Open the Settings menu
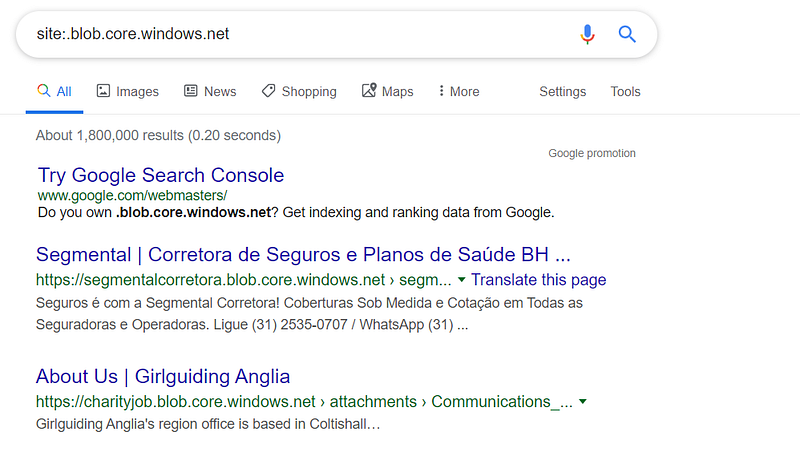This screenshot has height=456, width=800. (x=562, y=91)
